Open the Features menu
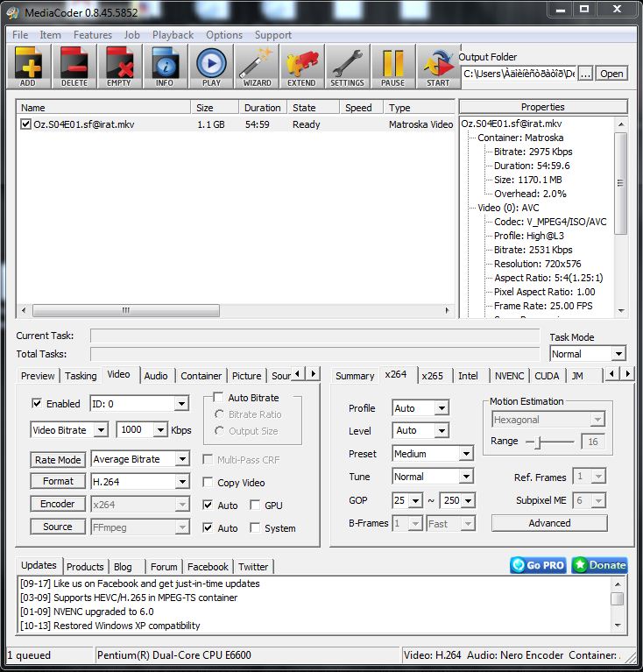This screenshot has height=672, width=643. pos(93,35)
